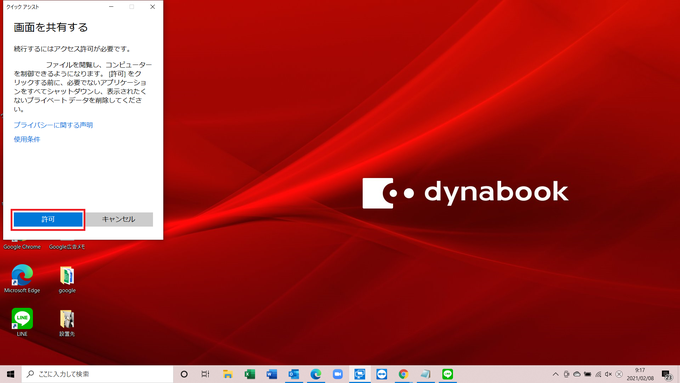Viewport: 680px width, 383px height.
Task: Switch to Outlook on the taskbar
Action: [x=294, y=374]
